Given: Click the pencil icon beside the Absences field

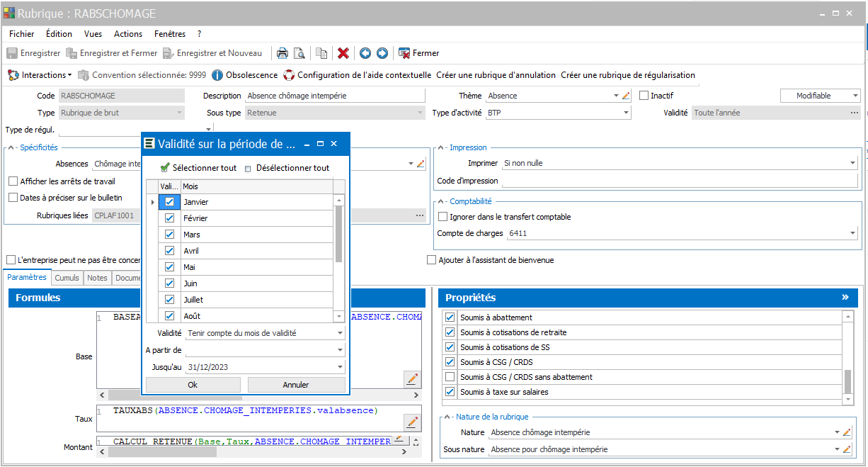Looking at the screenshot, I should click(x=421, y=164).
